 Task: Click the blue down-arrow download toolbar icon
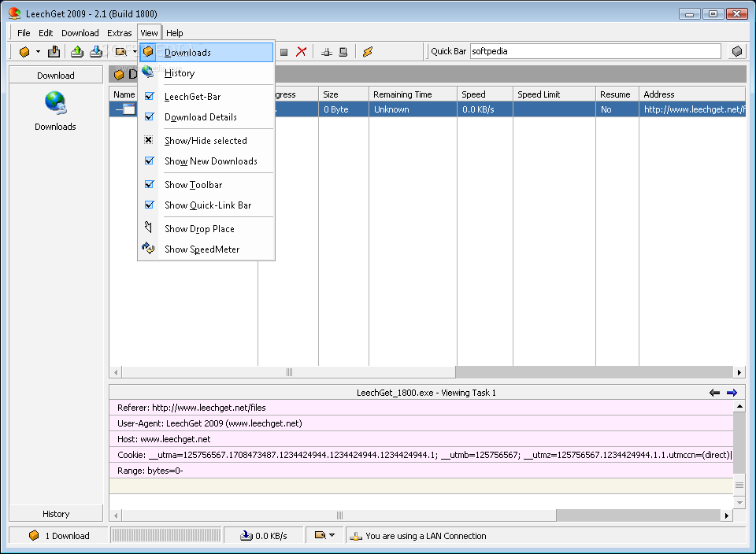click(96, 51)
